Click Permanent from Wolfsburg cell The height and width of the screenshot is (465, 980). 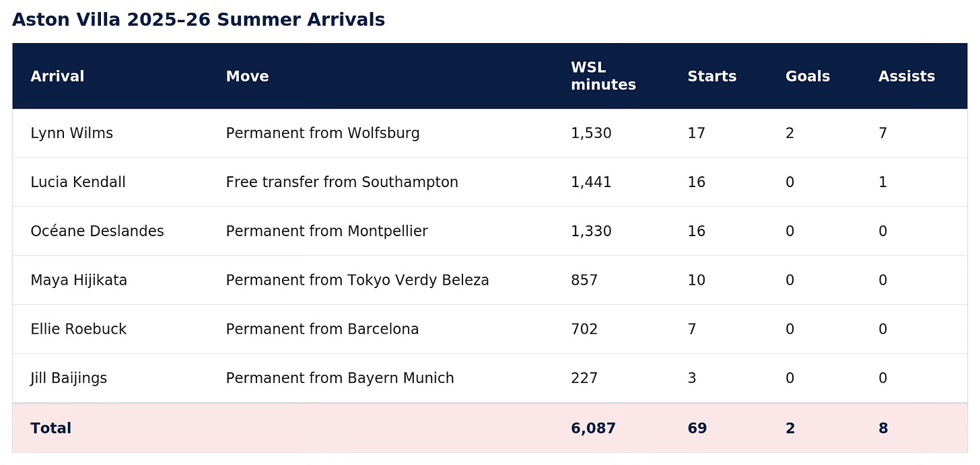point(322,133)
